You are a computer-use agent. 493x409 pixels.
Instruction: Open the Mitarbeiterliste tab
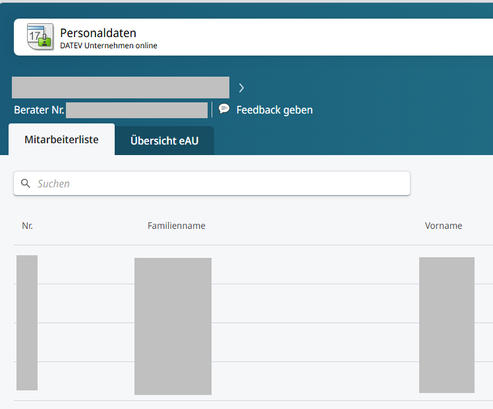click(x=62, y=139)
